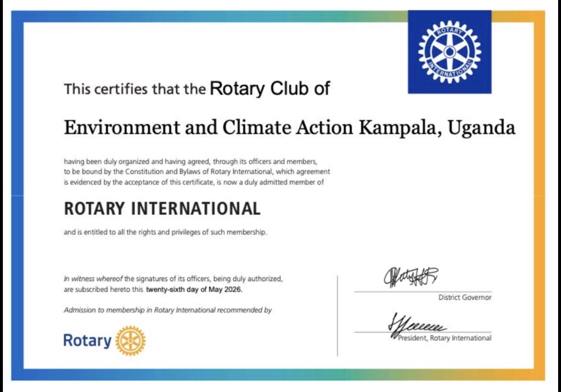The height and width of the screenshot is (392, 561).
Task: Click the "Rotary Club of" heading text
Action: [x=270, y=89]
